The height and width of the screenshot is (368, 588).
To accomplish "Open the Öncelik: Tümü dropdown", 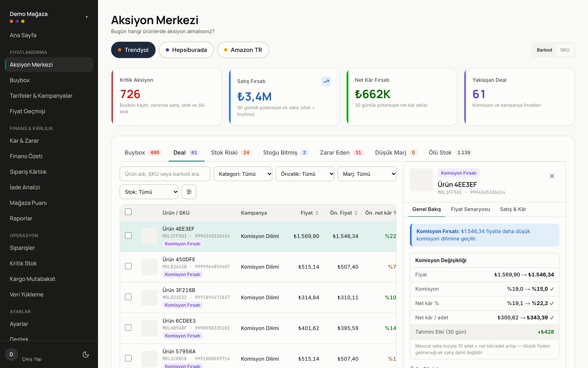I will [x=305, y=174].
